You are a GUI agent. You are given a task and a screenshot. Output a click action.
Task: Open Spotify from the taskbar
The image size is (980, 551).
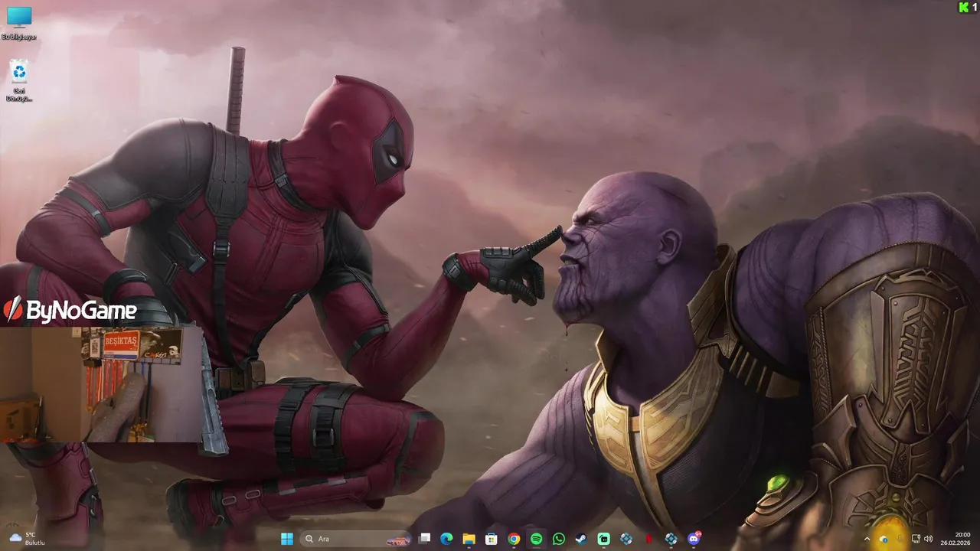pyautogui.click(x=537, y=539)
